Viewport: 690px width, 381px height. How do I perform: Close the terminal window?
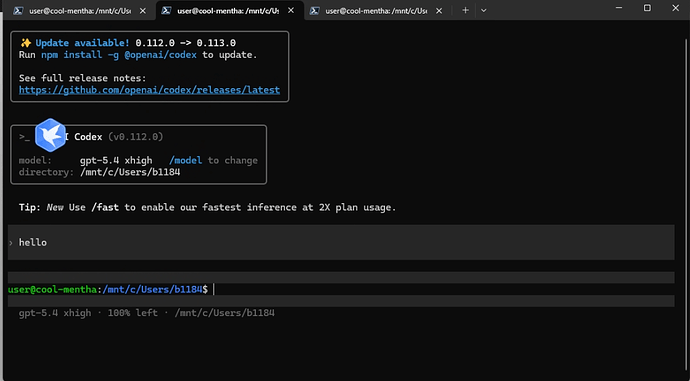675,8
